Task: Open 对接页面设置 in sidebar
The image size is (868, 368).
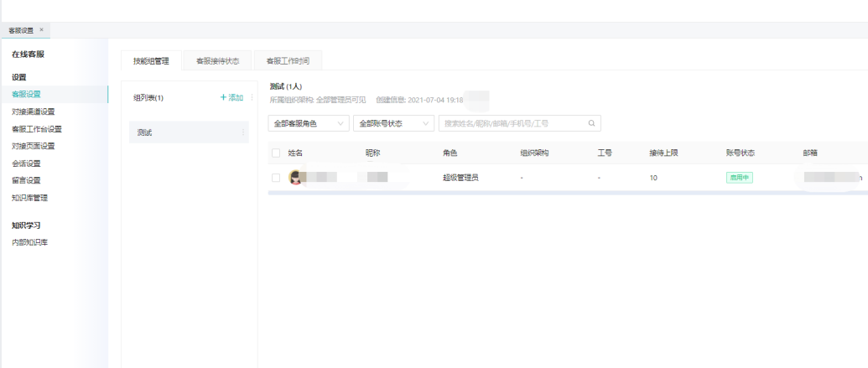Action: click(x=34, y=146)
